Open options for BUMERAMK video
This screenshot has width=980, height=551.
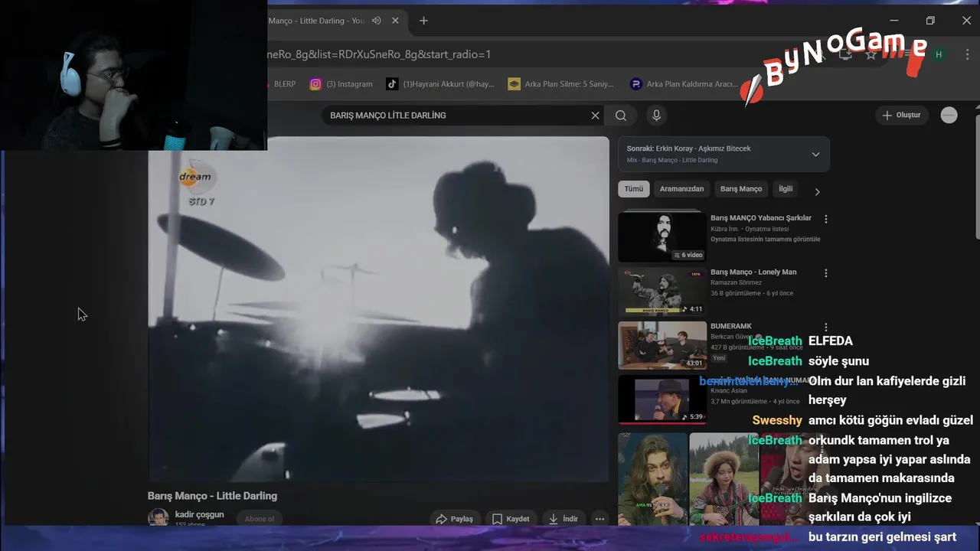tap(825, 328)
